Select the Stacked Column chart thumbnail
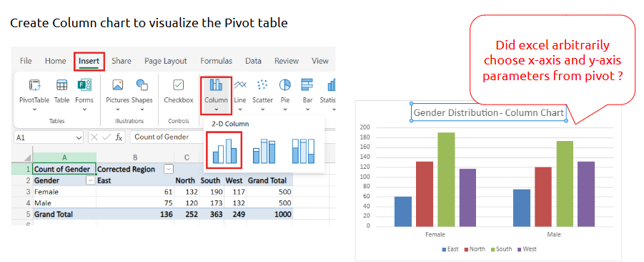Image resolution: width=644 pixels, height=262 pixels. 264,150
